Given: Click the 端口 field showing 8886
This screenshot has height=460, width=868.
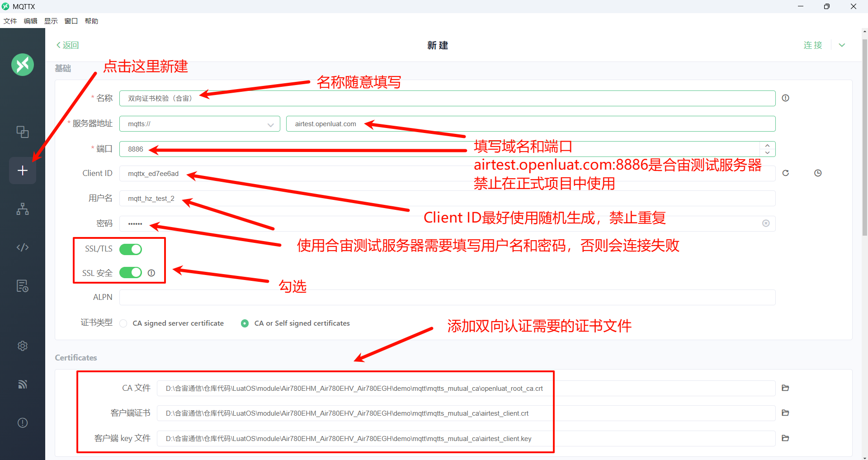Looking at the screenshot, I should coord(448,149).
